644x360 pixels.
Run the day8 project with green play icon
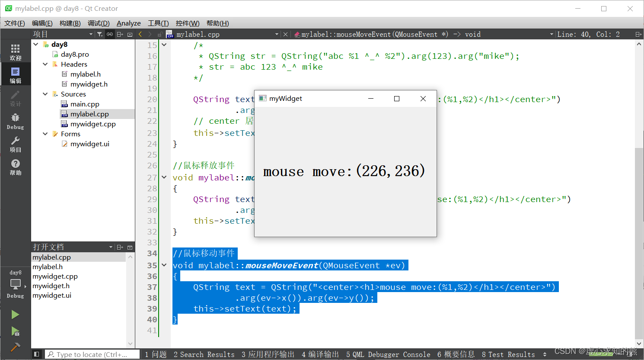coord(15,315)
